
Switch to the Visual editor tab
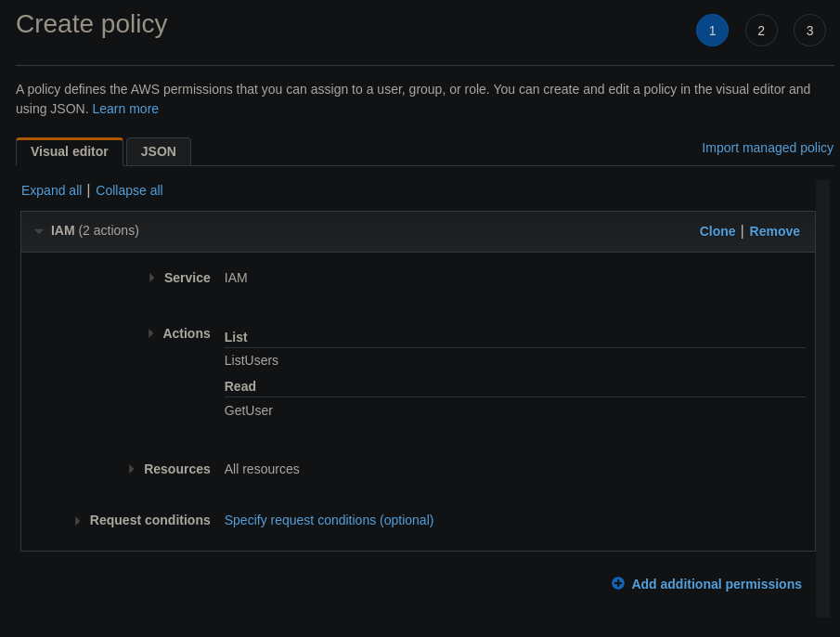[x=70, y=151]
